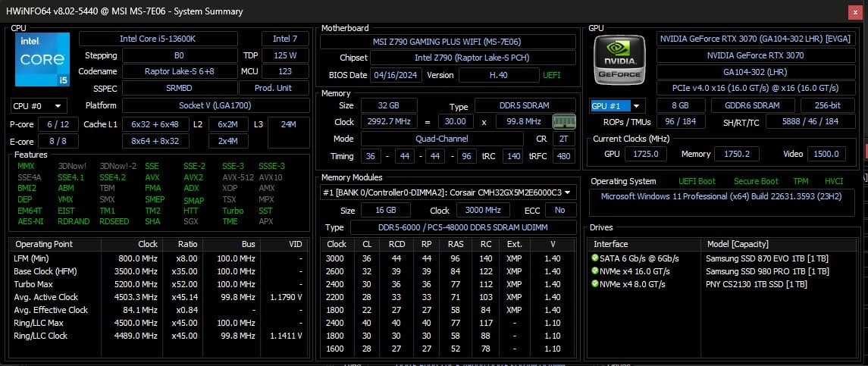Click the AVX2 feature label
The width and height of the screenshot is (868, 366).
pyautogui.click(x=193, y=178)
